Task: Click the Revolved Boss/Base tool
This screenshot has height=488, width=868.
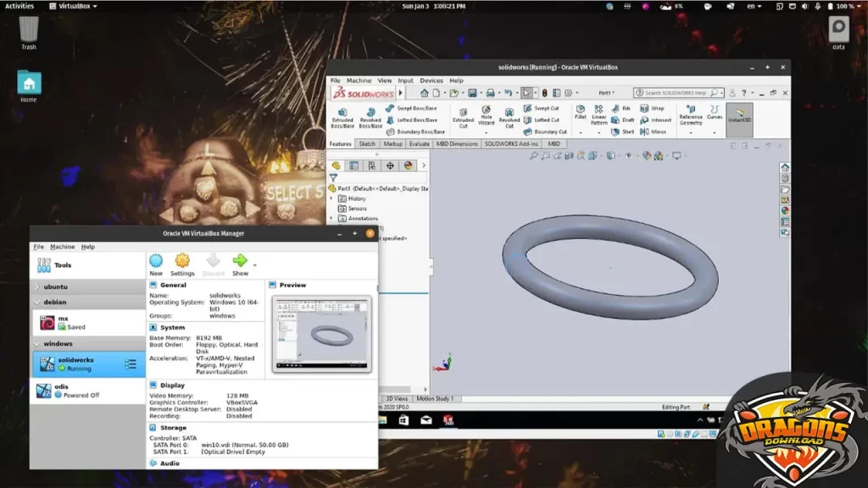Action: pos(370,118)
